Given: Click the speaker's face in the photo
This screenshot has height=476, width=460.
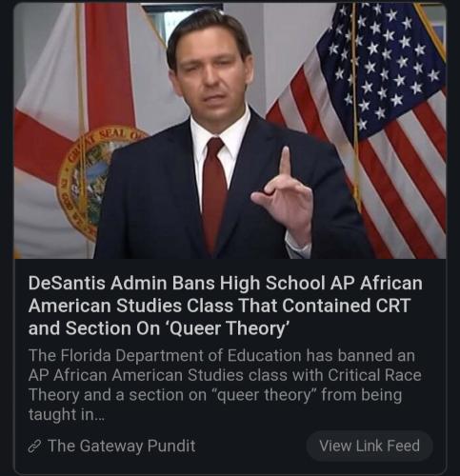Looking at the screenshot, I should pyautogui.click(x=211, y=69).
